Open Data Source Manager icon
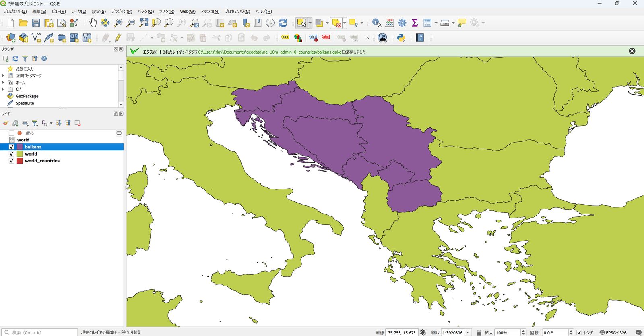 tap(11, 38)
